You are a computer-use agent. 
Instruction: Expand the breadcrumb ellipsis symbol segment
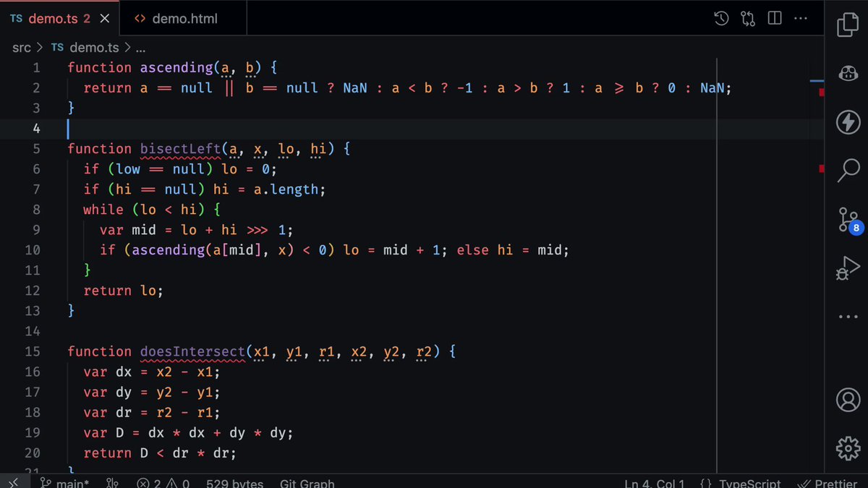[x=141, y=48]
